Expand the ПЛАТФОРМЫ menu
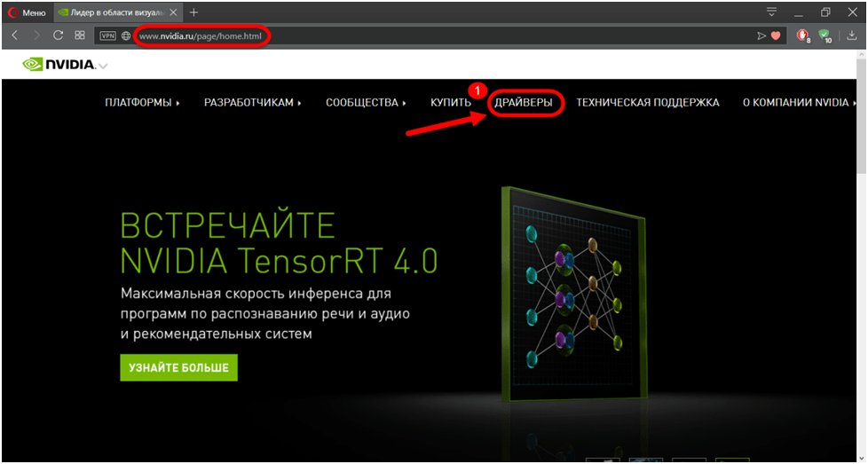 142,103
